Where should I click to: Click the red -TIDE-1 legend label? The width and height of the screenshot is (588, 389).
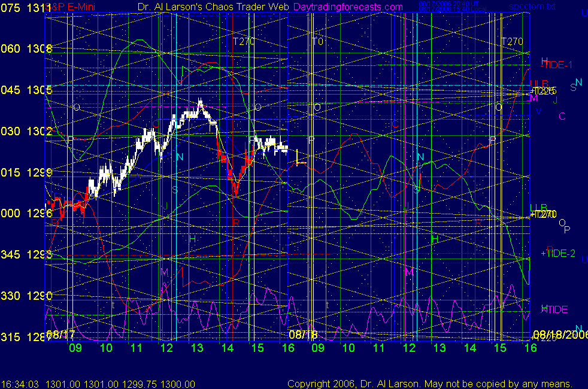click(x=557, y=64)
